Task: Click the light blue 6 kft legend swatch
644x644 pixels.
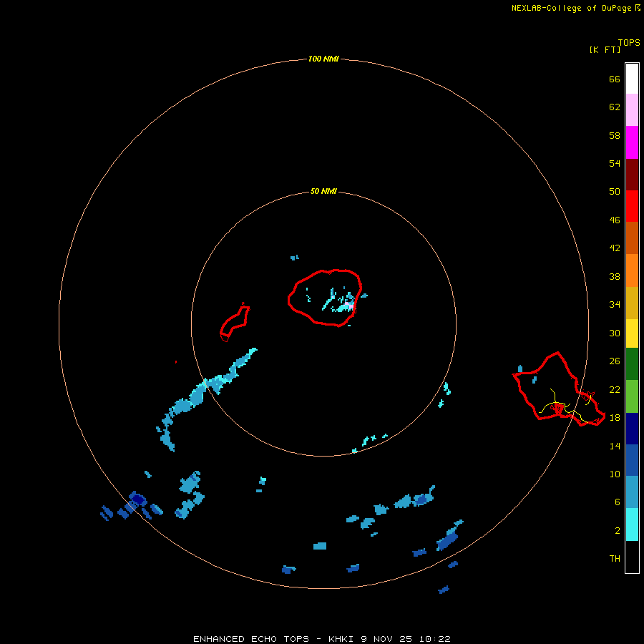Action: click(x=632, y=492)
